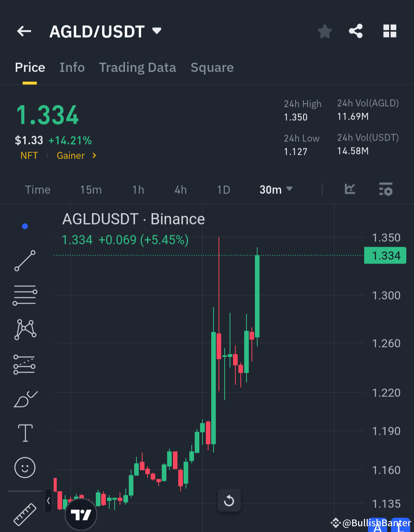The image size is (414, 532).
Task: Open the horizontal lines drawing tool
Action: tap(25, 295)
